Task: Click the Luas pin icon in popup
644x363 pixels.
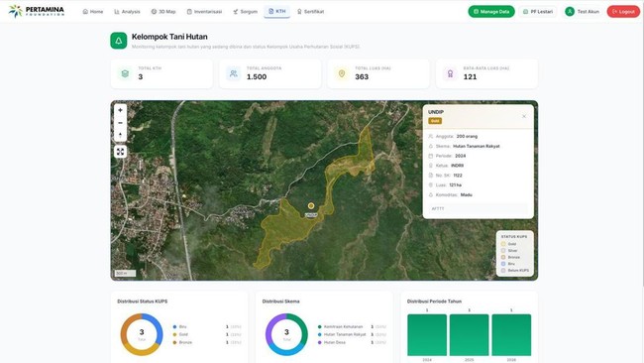Action: tap(430, 185)
